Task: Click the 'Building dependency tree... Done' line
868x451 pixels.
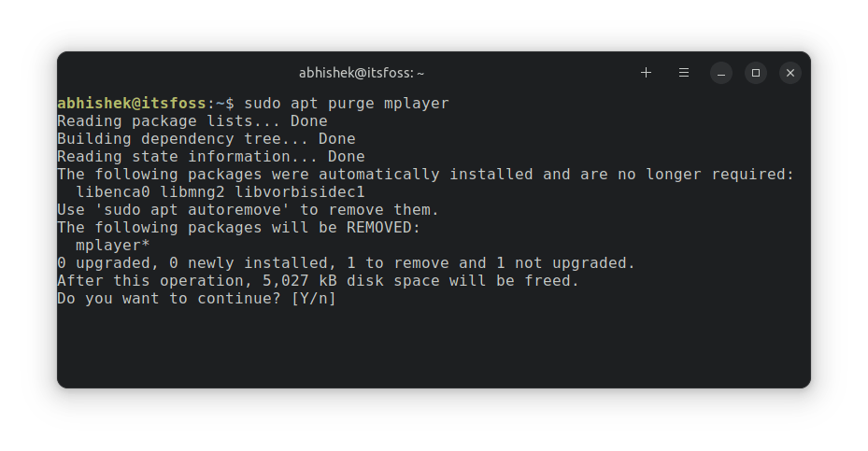Action: pyautogui.click(x=206, y=139)
